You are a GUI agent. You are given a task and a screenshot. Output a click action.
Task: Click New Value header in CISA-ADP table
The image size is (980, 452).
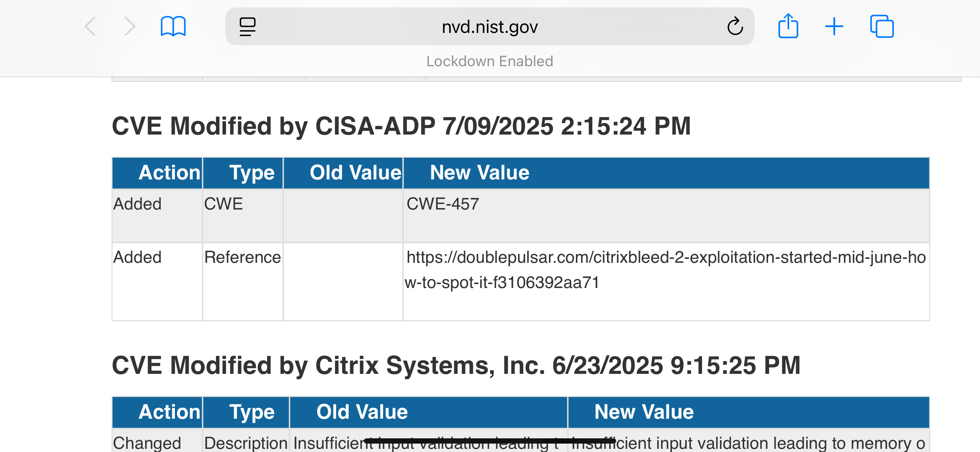(479, 173)
